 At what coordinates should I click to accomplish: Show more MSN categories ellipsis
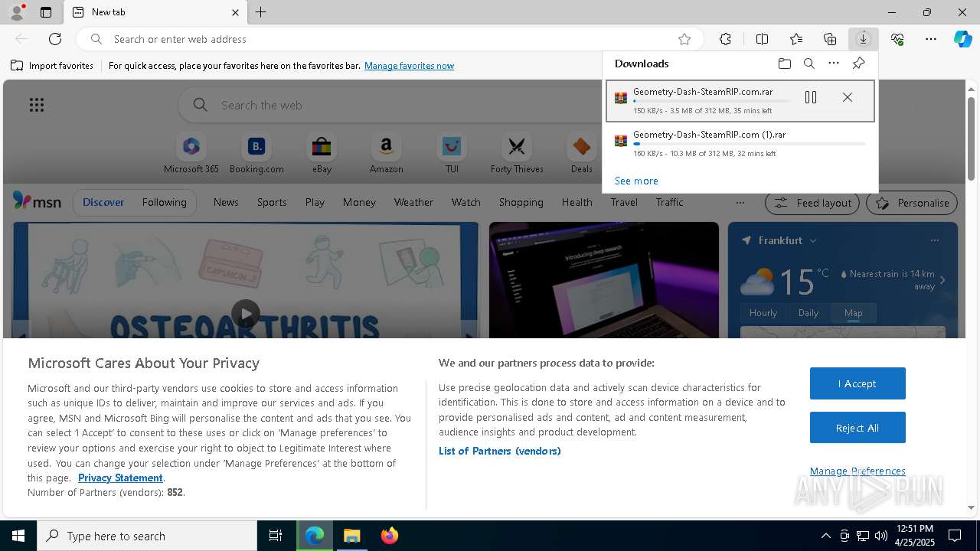click(x=740, y=203)
